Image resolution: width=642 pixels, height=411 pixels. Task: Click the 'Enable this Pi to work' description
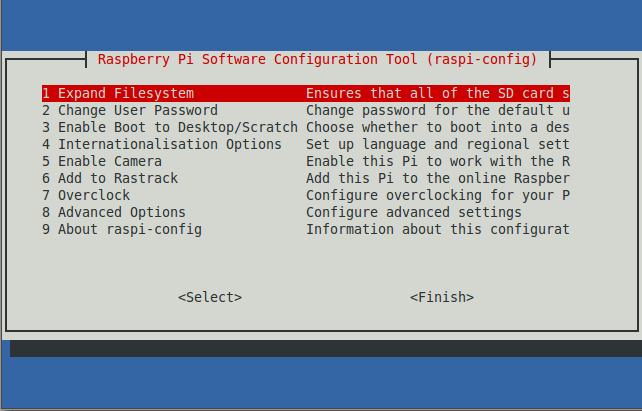point(437,161)
